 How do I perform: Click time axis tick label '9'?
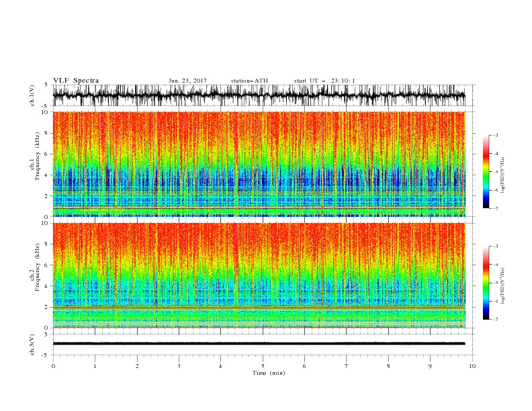tap(430, 366)
